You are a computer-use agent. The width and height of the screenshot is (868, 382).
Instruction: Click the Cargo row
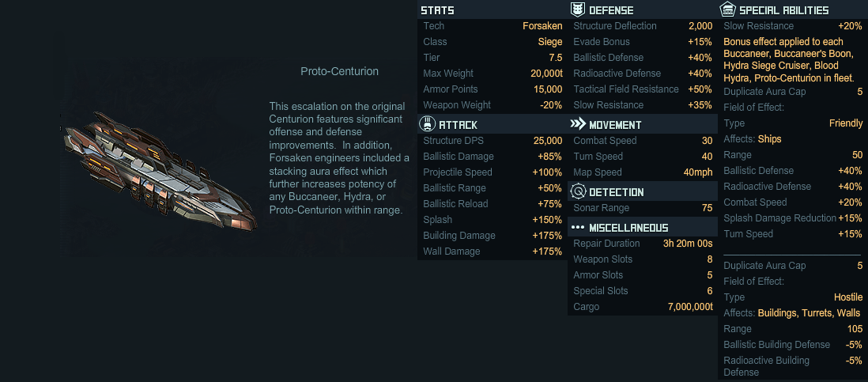643,307
